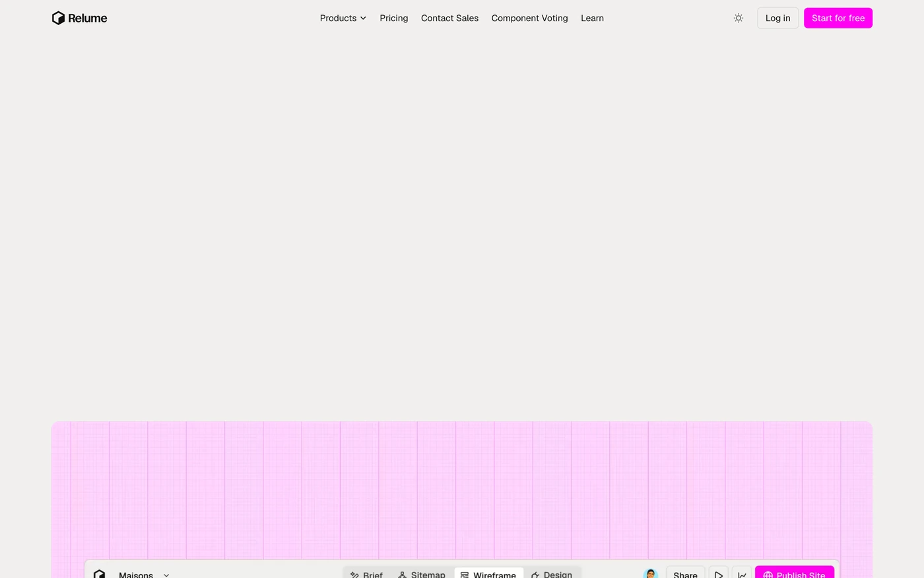The height and width of the screenshot is (578, 924).
Task: Open the Pricing page
Action: 394,18
